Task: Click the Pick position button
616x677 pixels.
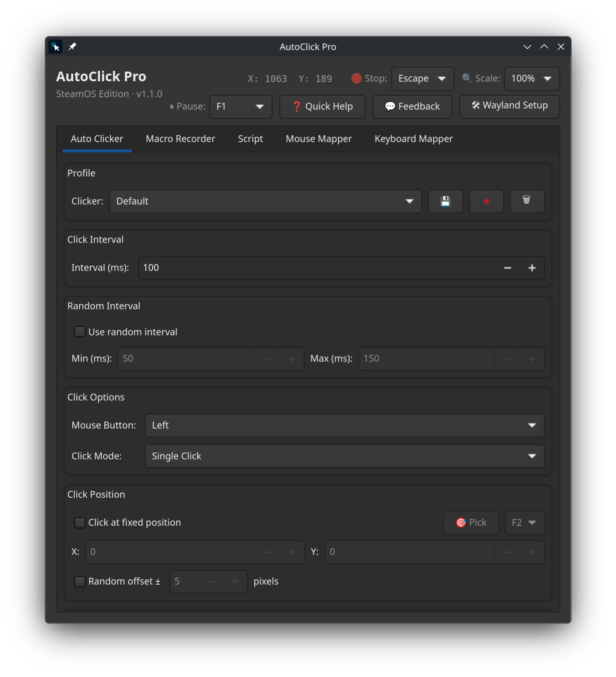Action: 471,523
